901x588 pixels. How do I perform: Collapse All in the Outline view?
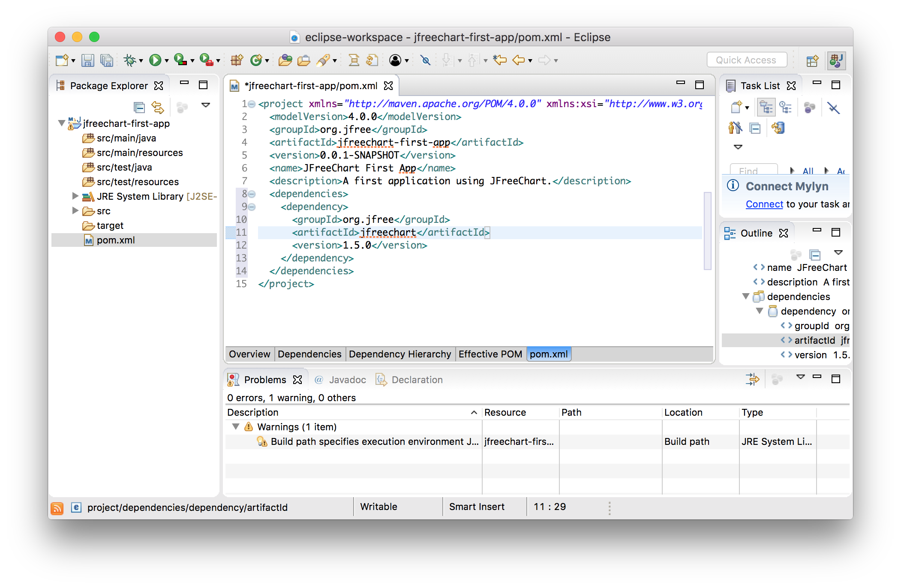[815, 255]
